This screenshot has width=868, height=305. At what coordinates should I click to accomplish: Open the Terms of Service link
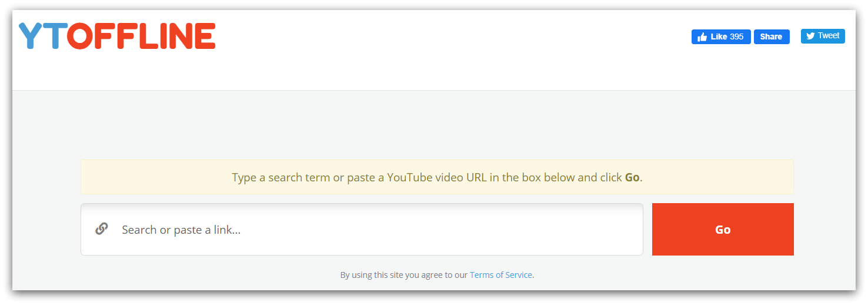pos(501,275)
